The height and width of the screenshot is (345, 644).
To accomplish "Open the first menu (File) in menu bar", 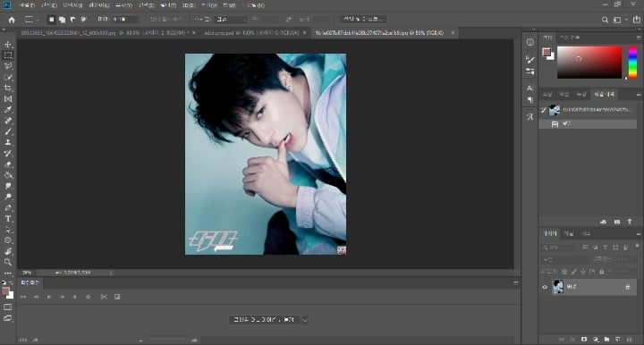I will point(27,5).
